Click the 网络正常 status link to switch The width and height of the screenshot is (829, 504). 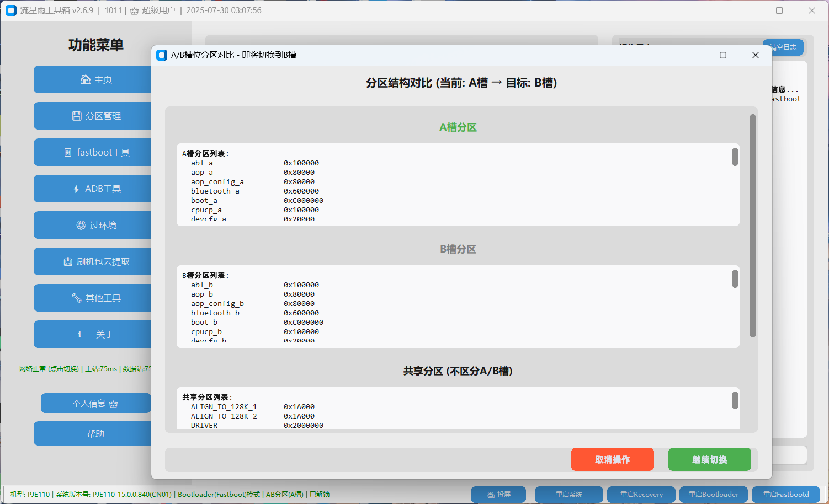pos(49,369)
